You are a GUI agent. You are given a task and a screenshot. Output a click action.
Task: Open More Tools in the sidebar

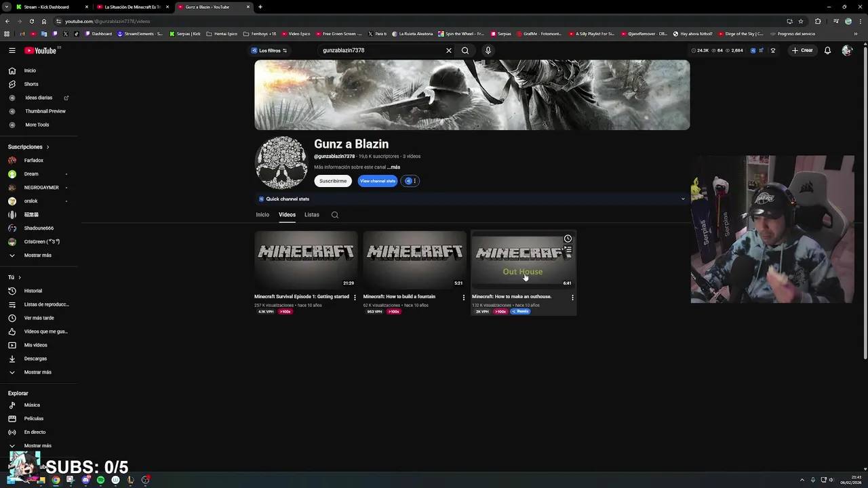[37, 125]
